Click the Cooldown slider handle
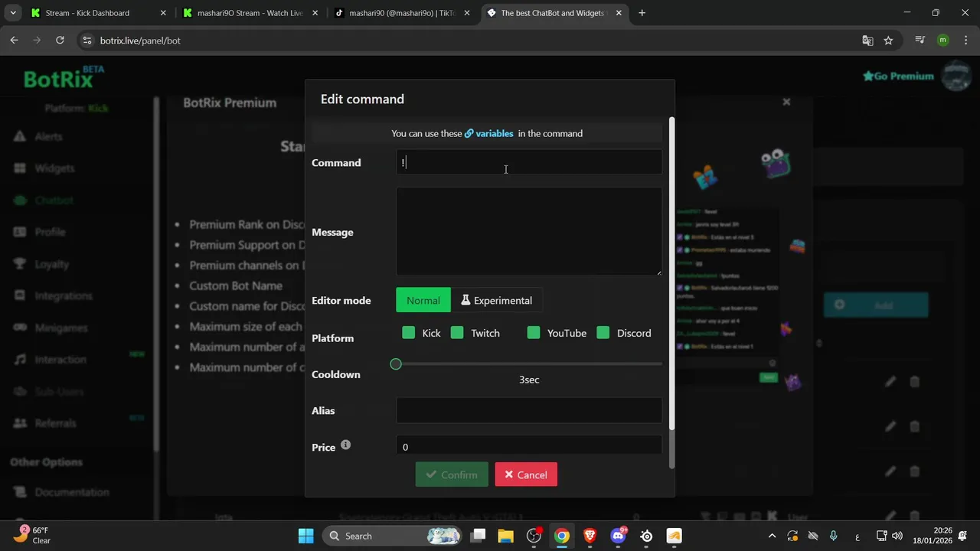Viewport: 980px width, 551px height. [396, 364]
